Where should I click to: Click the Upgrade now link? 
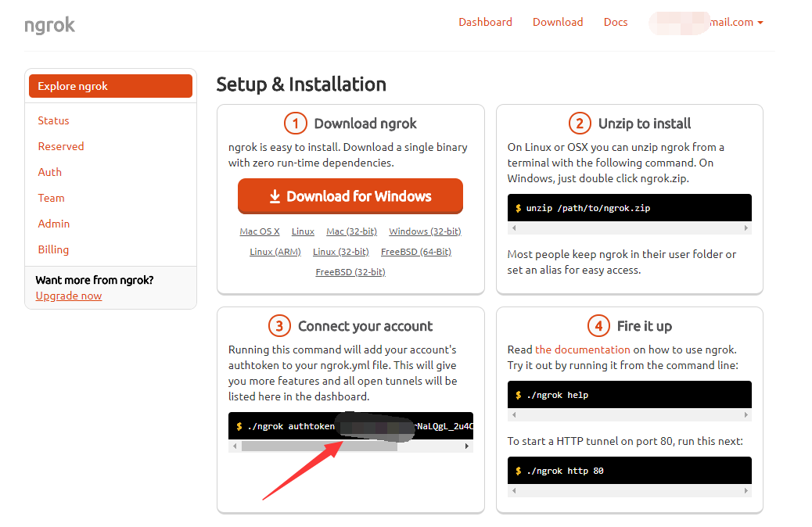[69, 296]
